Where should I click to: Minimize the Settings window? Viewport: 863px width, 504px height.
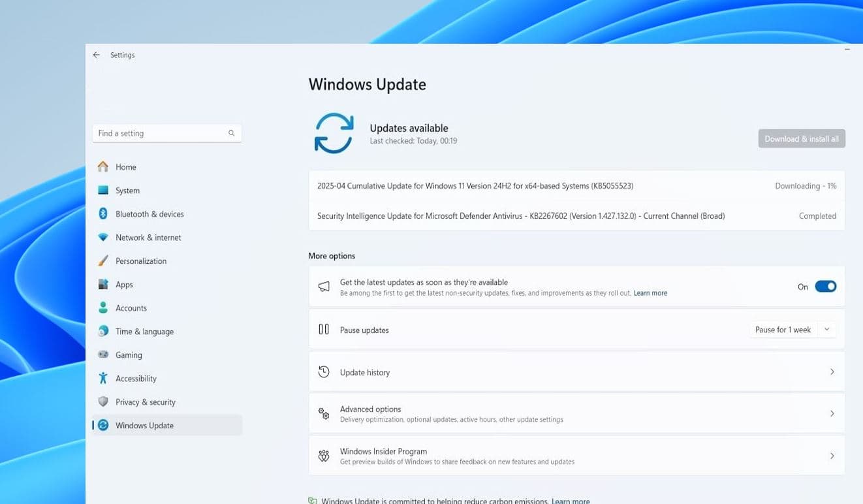(847, 50)
